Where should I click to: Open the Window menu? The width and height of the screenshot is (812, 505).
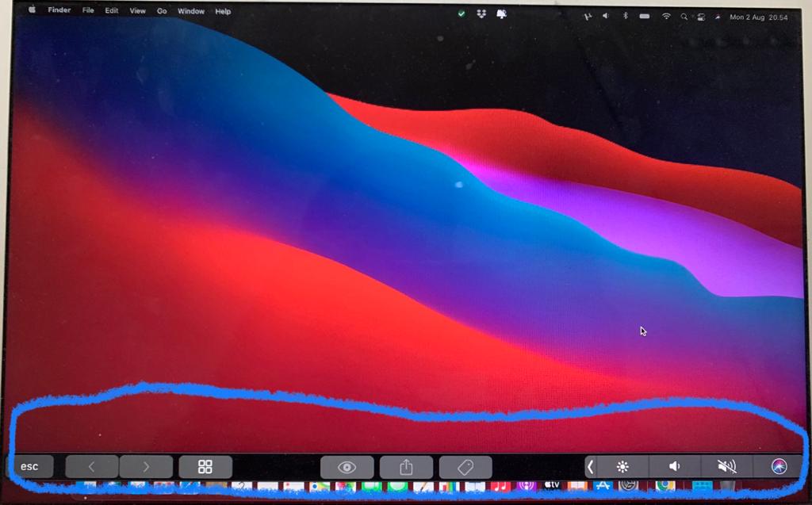pyautogui.click(x=190, y=11)
